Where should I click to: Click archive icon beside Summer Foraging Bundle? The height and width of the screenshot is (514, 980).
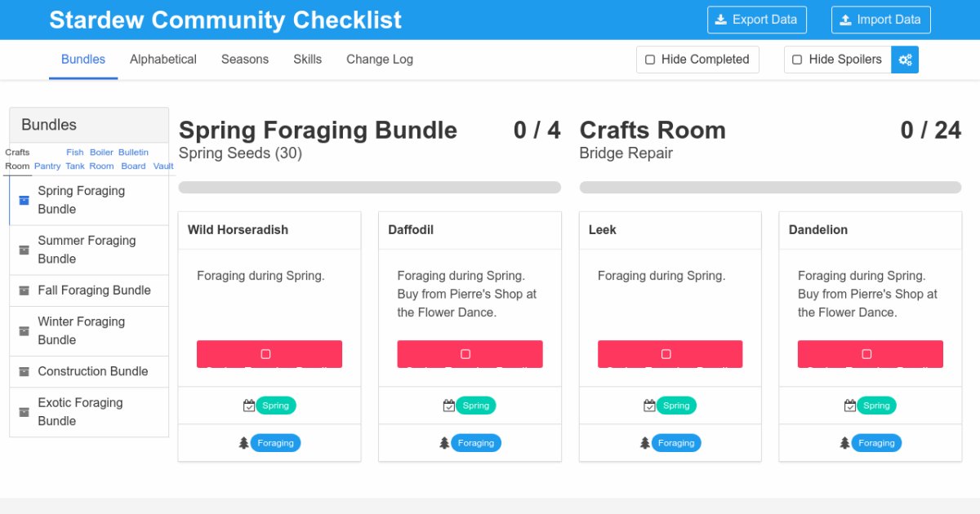click(x=24, y=250)
